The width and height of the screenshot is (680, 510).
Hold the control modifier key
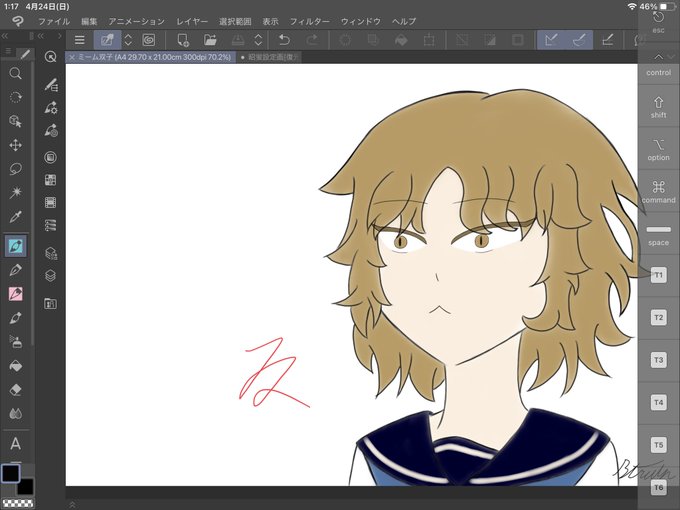pos(658,72)
